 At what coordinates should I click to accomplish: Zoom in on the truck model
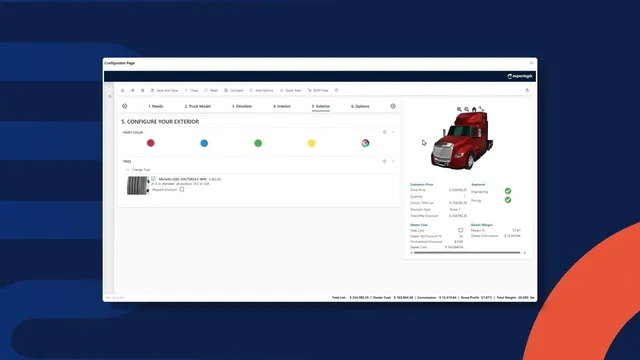point(459,109)
